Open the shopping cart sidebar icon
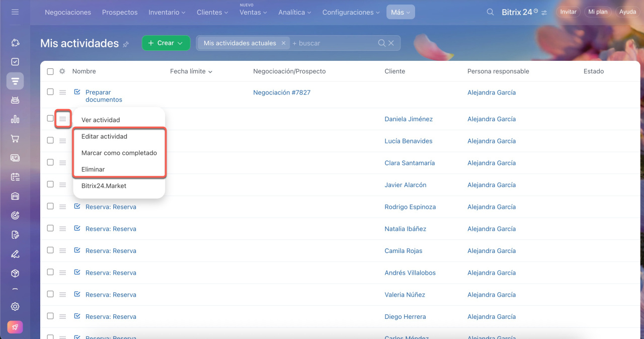644x339 pixels. point(15,139)
